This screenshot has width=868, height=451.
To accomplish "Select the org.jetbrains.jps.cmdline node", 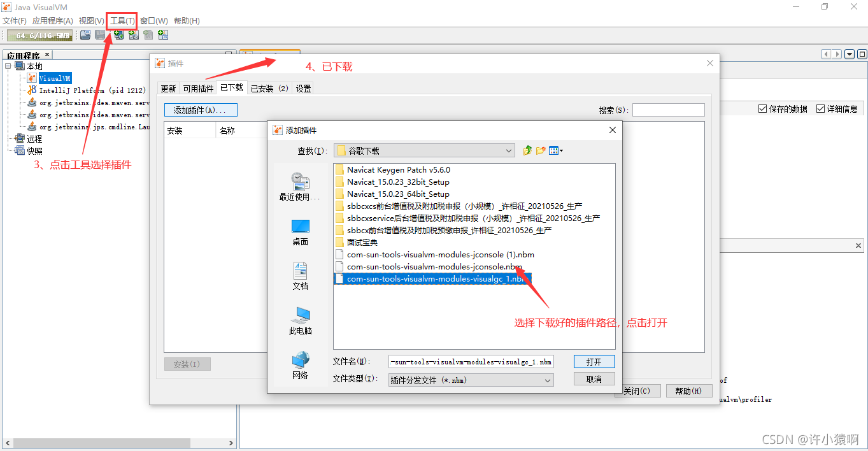I will tap(94, 127).
